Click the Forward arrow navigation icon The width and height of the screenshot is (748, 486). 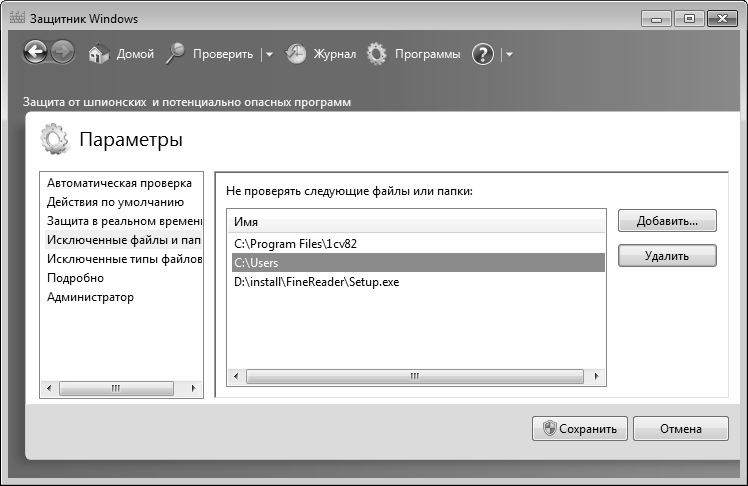click(62, 52)
